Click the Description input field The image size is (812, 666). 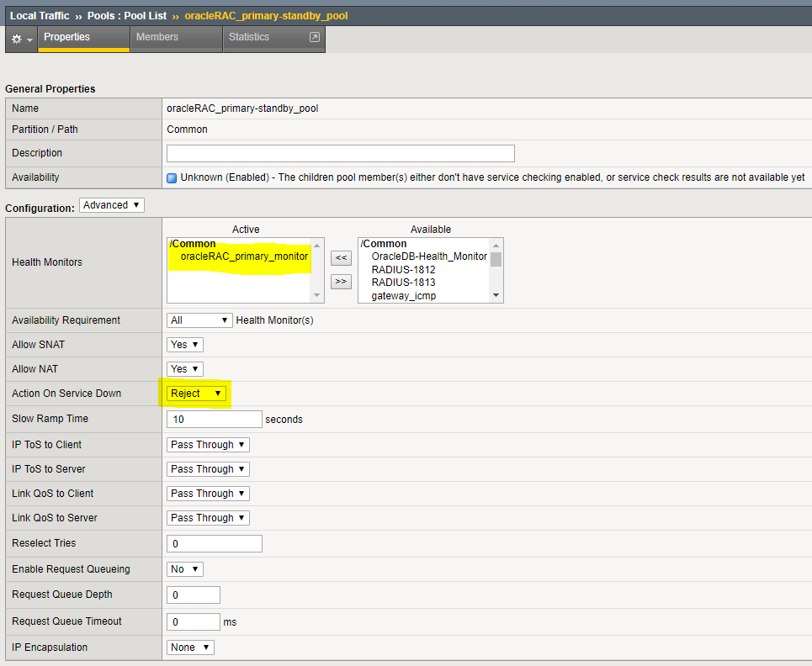(x=341, y=153)
